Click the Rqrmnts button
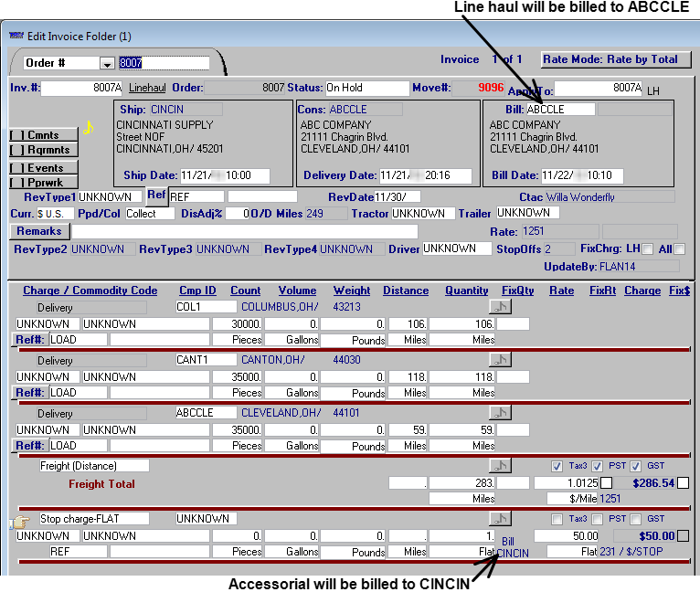700x592 pixels. 43,150
